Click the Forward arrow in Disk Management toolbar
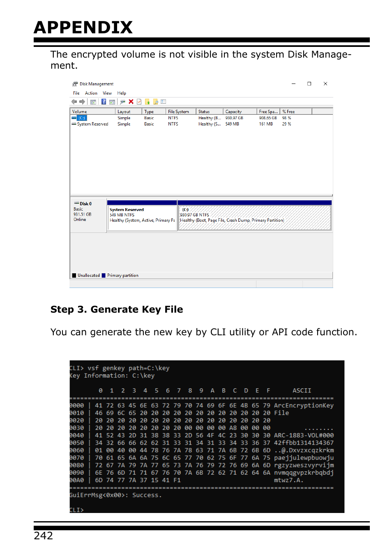 tap(82, 102)
